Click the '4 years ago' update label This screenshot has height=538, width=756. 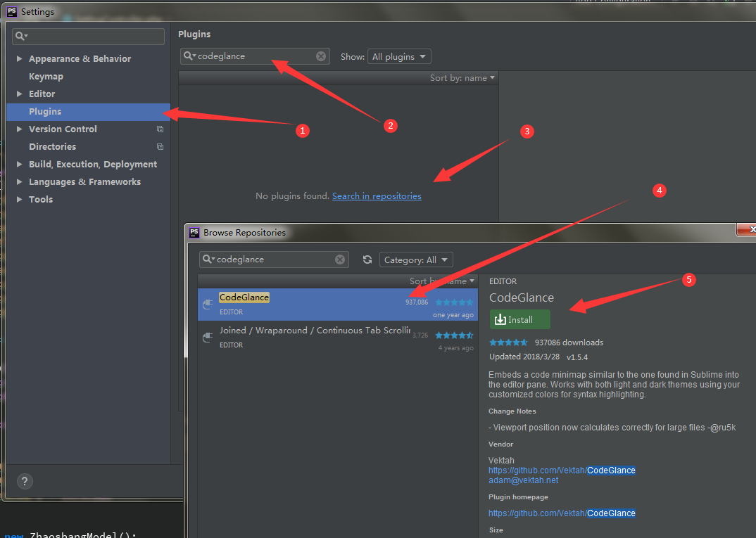455,347
